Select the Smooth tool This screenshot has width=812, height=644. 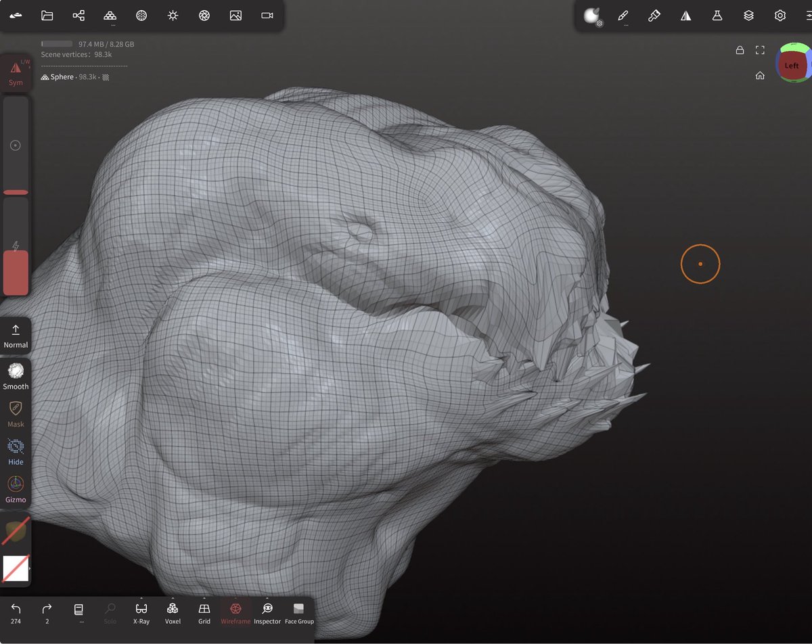16,374
